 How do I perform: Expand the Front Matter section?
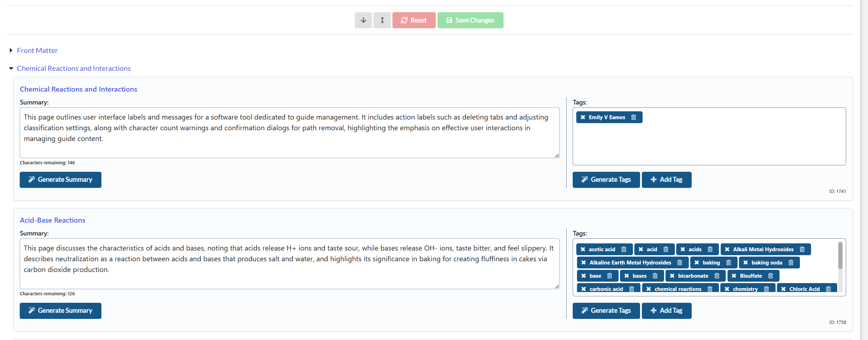click(x=37, y=50)
